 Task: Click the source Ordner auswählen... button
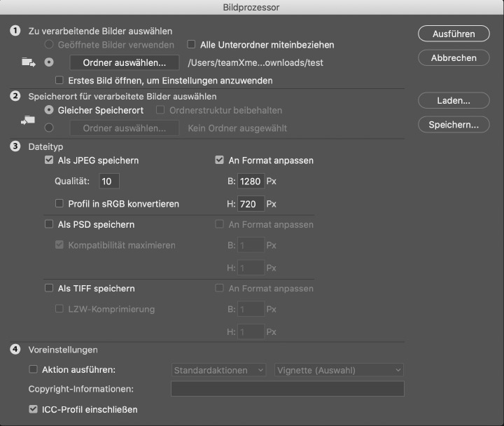125,62
